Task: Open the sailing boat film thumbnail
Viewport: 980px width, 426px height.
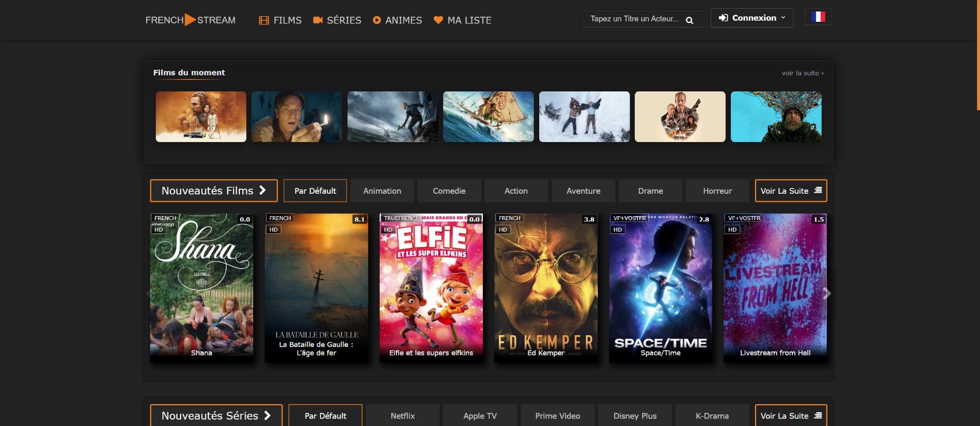Action: coord(489,117)
